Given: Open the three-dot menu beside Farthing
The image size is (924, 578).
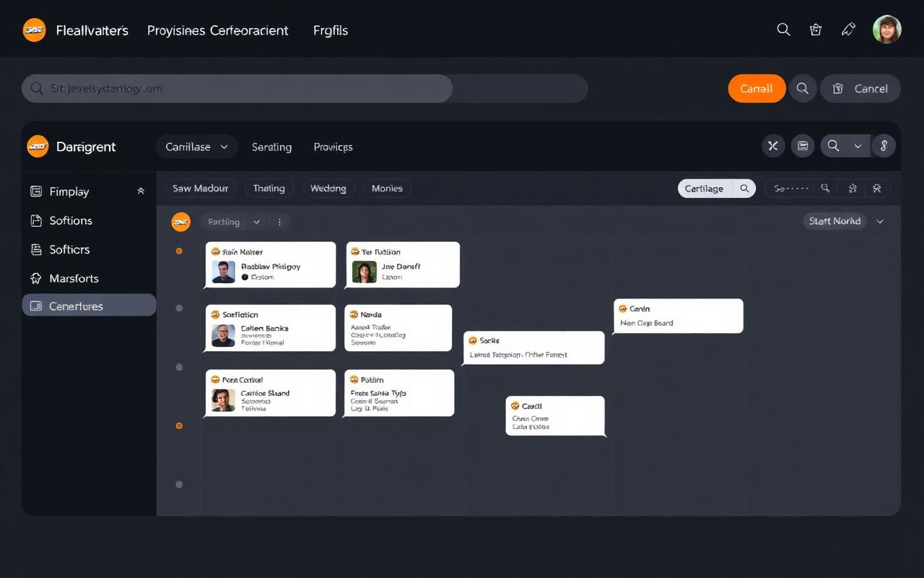Looking at the screenshot, I should (279, 222).
